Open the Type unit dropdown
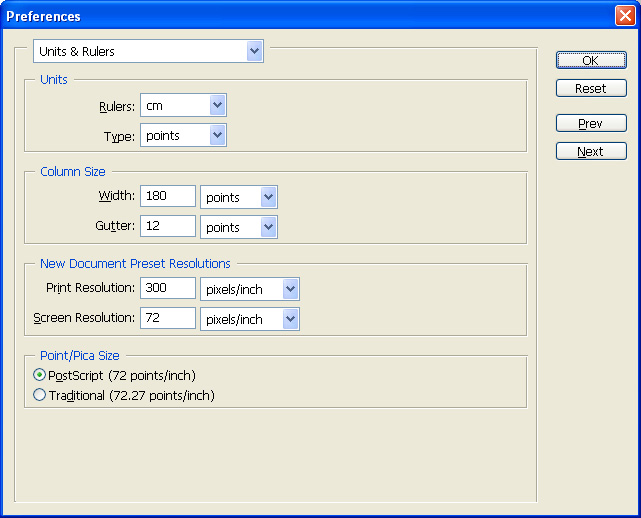The image size is (641, 518). [x=183, y=135]
